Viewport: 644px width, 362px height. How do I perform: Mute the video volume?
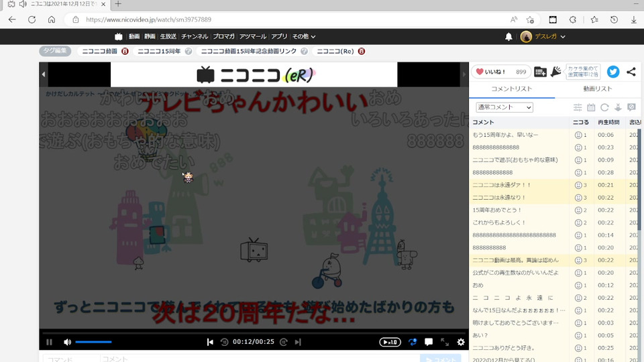pos(67,342)
